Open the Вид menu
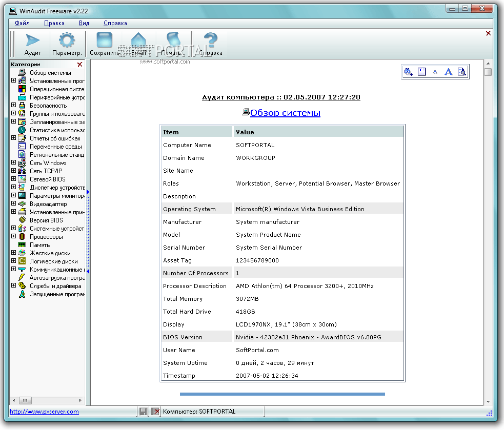504x430 pixels. (x=84, y=23)
